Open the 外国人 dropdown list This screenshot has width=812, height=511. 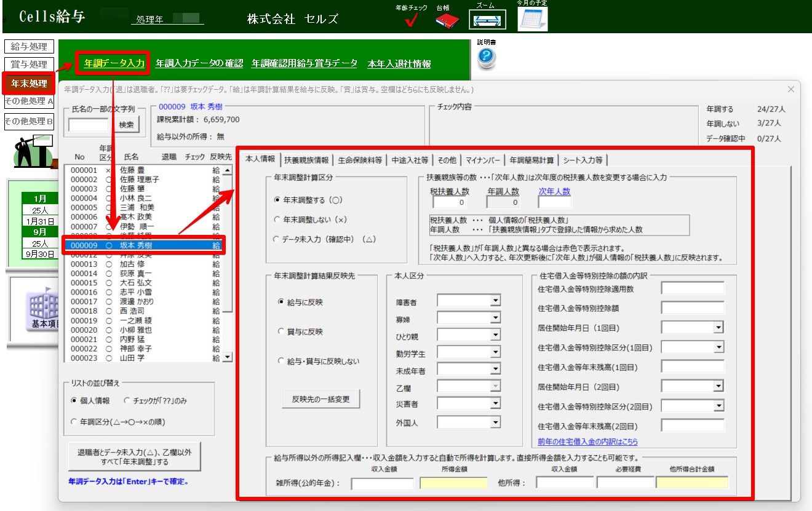coord(495,422)
